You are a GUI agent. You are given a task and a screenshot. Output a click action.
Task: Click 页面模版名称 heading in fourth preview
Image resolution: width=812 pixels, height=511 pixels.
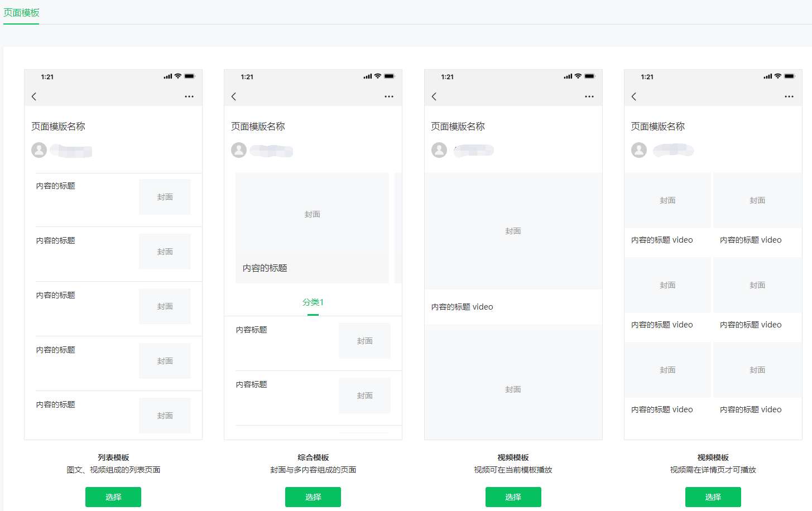(657, 127)
